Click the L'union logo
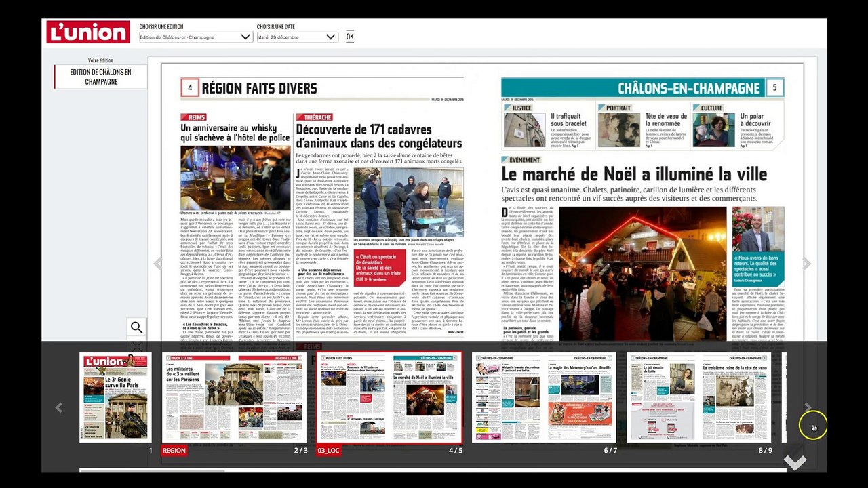 point(88,32)
